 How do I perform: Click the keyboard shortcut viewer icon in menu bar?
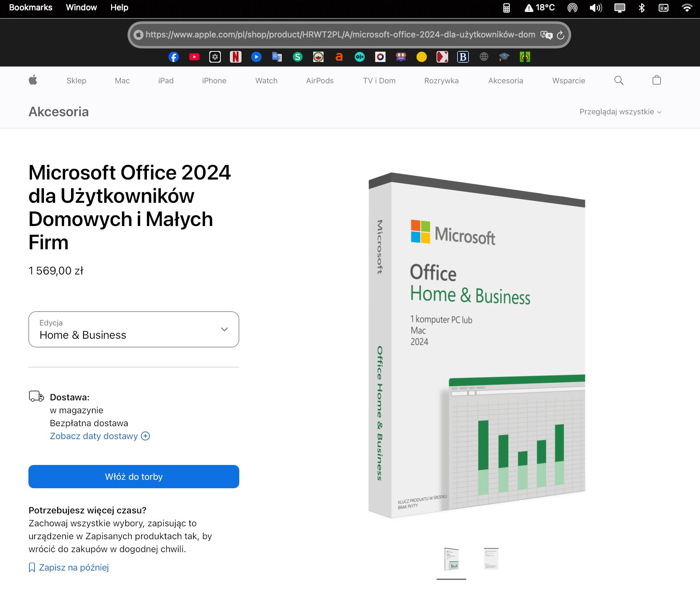(x=664, y=8)
